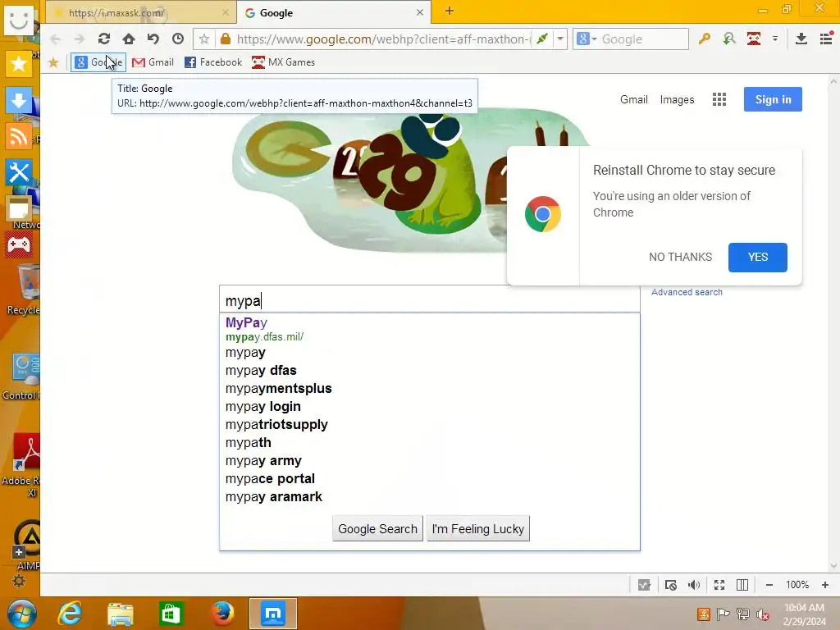Screen dimensions: 840x630
Task: Click the I'm Feeling Lucky button
Action: click(x=478, y=529)
